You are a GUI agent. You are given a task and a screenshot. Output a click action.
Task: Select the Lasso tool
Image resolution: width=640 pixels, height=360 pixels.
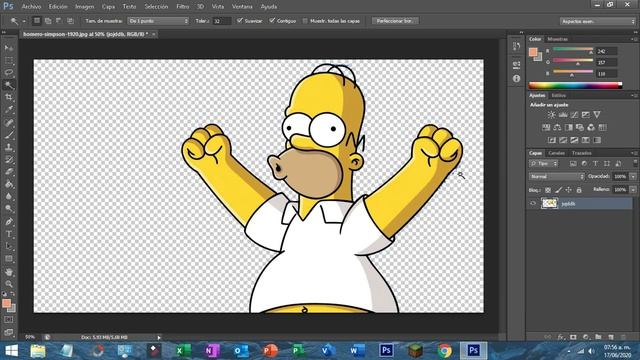9,73
